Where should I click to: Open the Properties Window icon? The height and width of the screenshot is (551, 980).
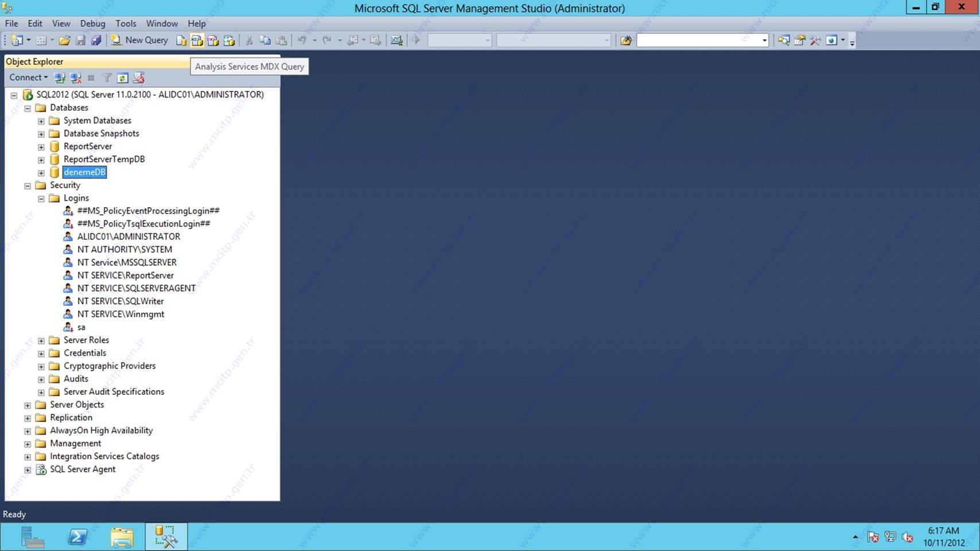(799, 40)
